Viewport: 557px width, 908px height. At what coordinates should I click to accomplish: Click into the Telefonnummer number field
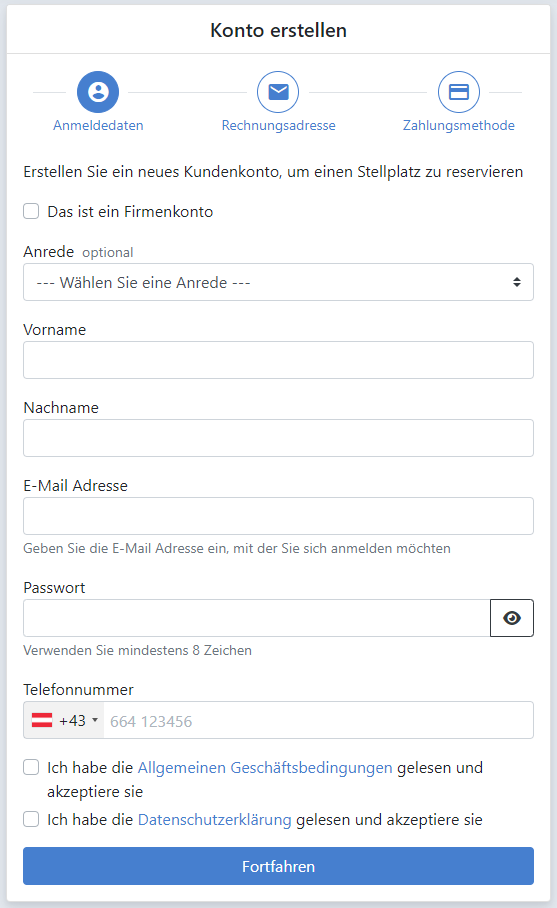[318, 720]
